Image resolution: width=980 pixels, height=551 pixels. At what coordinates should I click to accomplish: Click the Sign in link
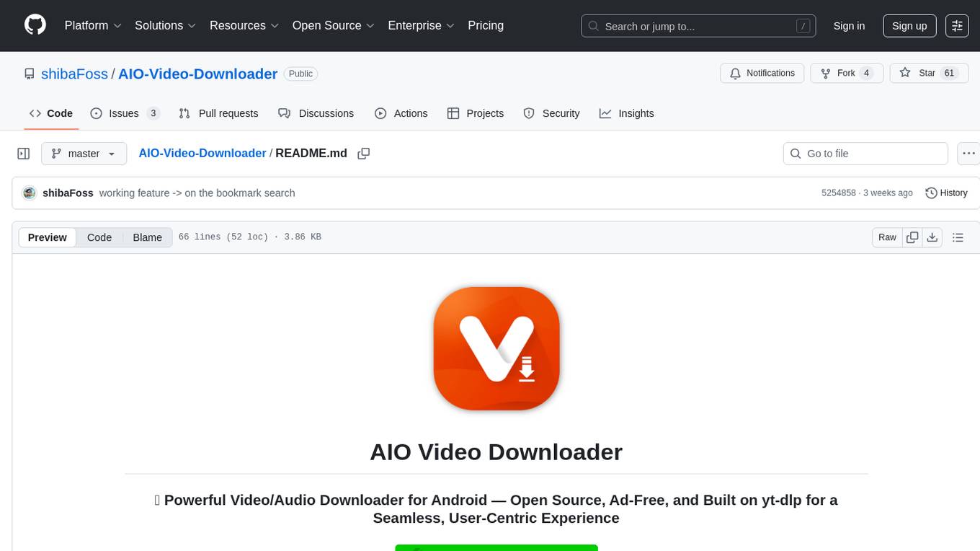(849, 26)
